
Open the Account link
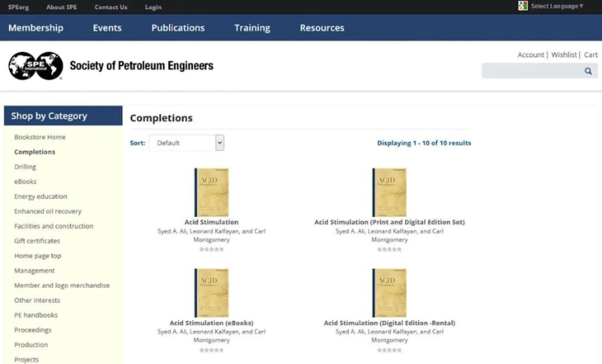[x=530, y=55]
